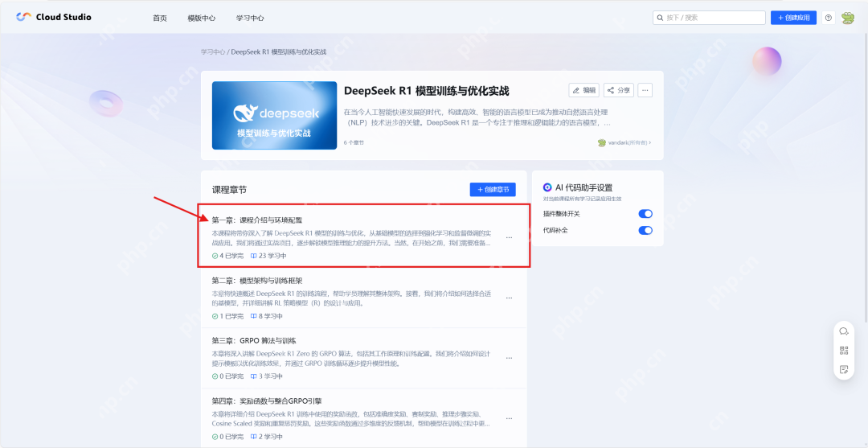Click the vandark owner avatar icon
This screenshot has width=868, height=448.
pyautogui.click(x=602, y=142)
